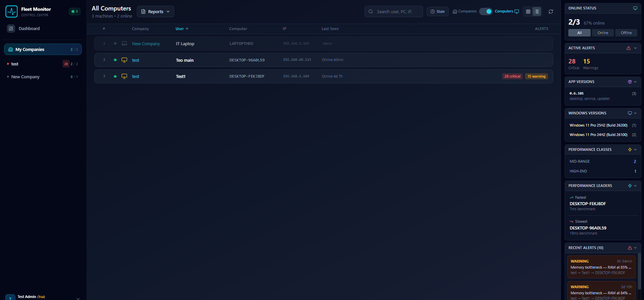Filter online status to All
This screenshot has height=300, width=644.
pos(579,33)
